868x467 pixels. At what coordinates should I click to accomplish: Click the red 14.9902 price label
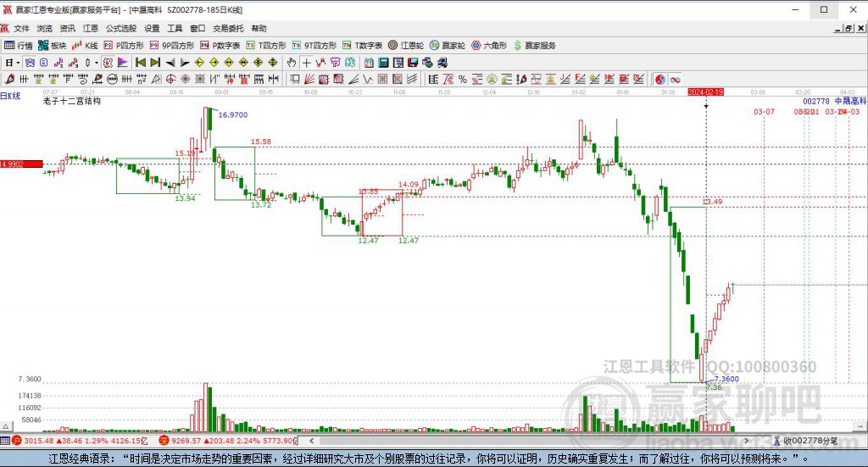point(21,164)
